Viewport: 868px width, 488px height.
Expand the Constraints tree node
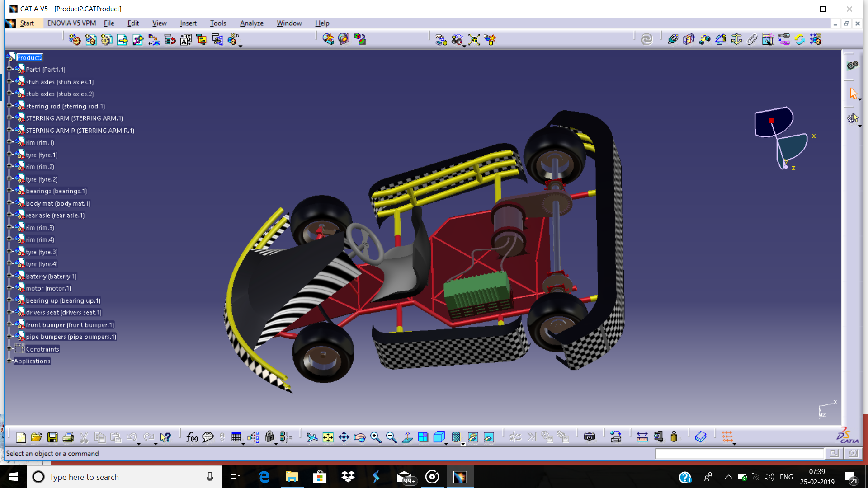9,349
